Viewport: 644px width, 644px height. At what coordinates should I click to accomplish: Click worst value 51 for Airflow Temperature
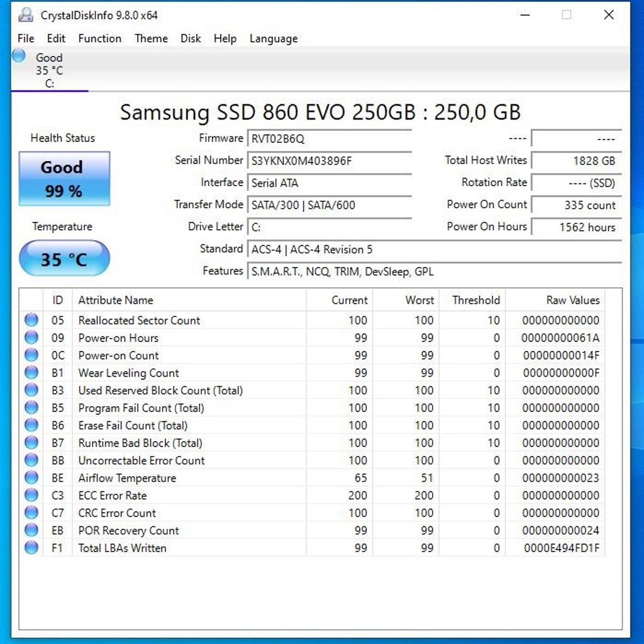pos(427,478)
